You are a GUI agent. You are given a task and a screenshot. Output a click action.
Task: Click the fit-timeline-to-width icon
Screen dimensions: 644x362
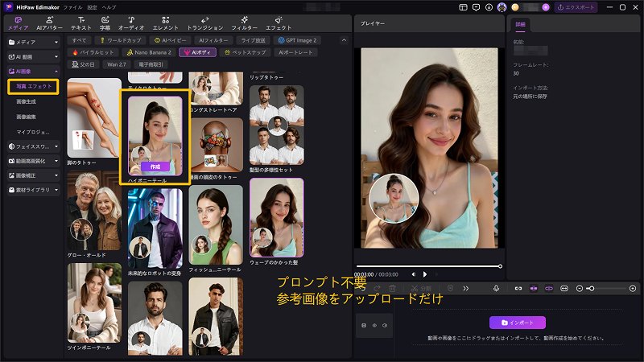pos(564,289)
